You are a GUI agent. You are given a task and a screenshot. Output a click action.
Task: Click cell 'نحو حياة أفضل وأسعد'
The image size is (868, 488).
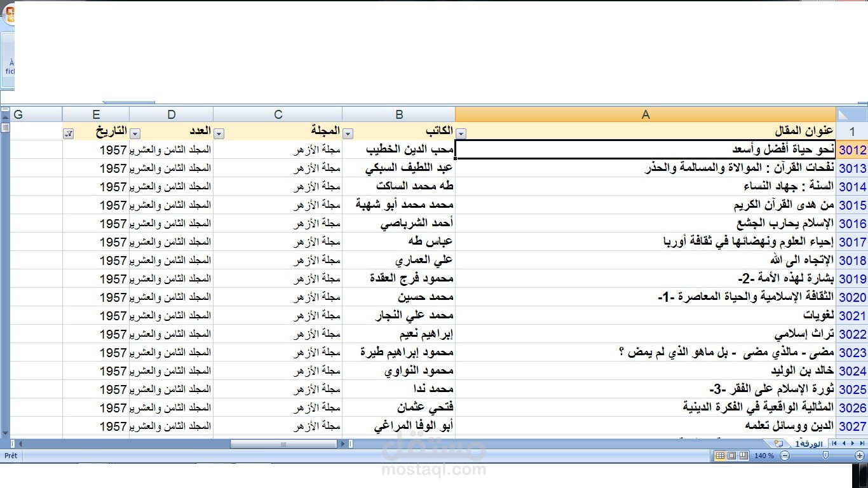coord(646,150)
